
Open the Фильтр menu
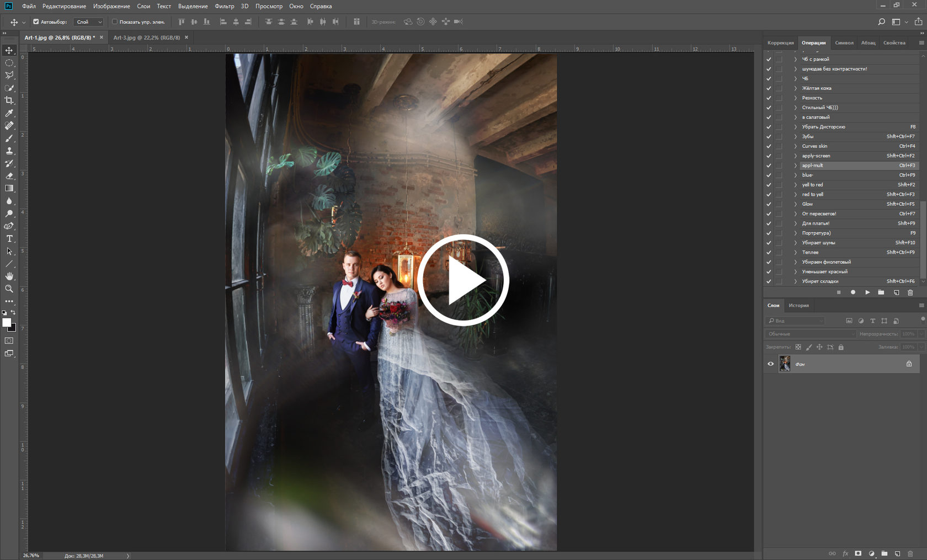pos(225,6)
